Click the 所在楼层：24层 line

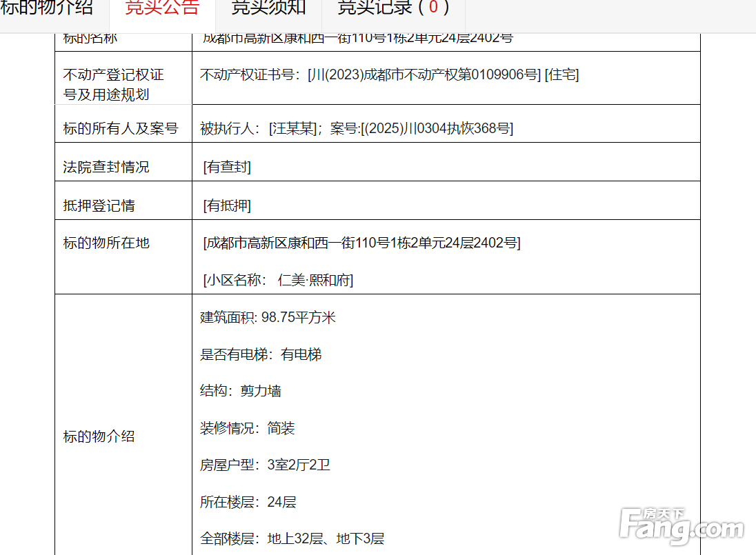(x=248, y=502)
